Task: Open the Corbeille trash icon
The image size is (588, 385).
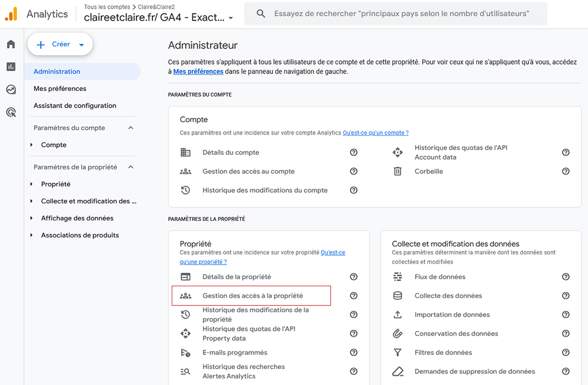Action: pyautogui.click(x=397, y=170)
